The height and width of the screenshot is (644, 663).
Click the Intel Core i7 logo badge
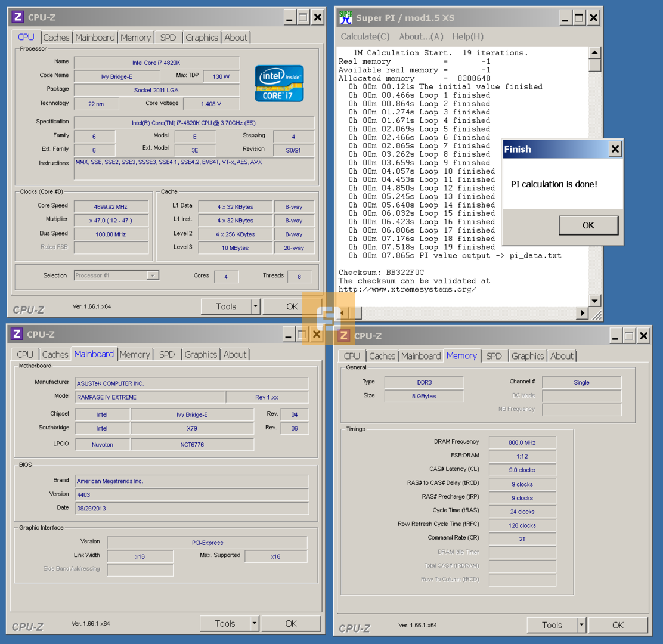[279, 83]
